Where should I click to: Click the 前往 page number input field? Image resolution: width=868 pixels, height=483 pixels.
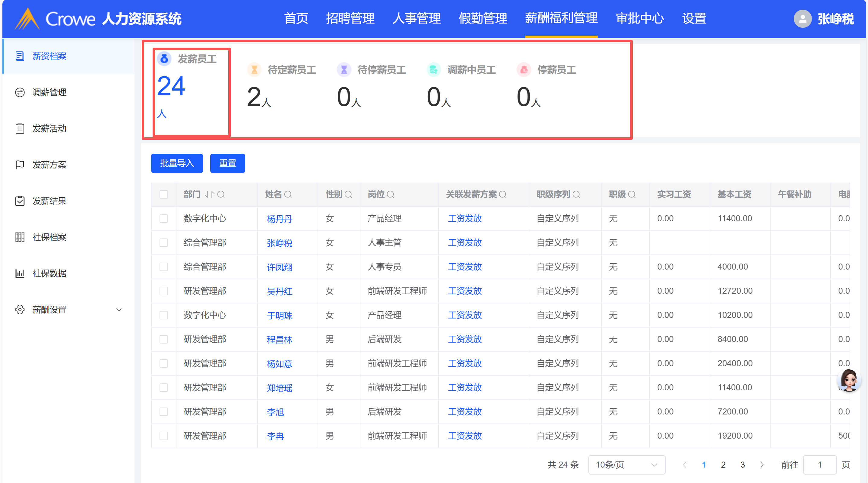tap(819, 465)
